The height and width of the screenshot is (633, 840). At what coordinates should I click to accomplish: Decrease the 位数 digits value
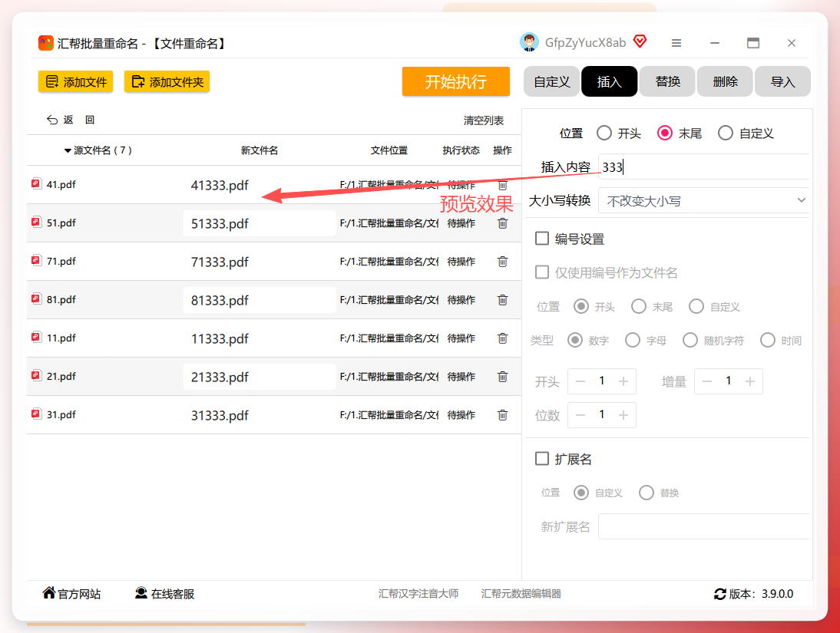[580, 415]
